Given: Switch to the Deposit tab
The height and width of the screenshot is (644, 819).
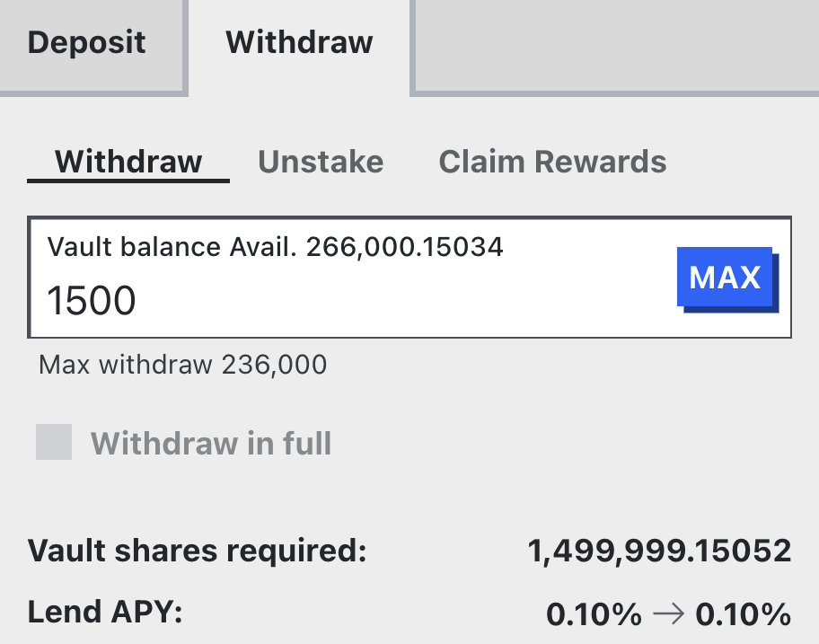Looking at the screenshot, I should click(x=86, y=42).
